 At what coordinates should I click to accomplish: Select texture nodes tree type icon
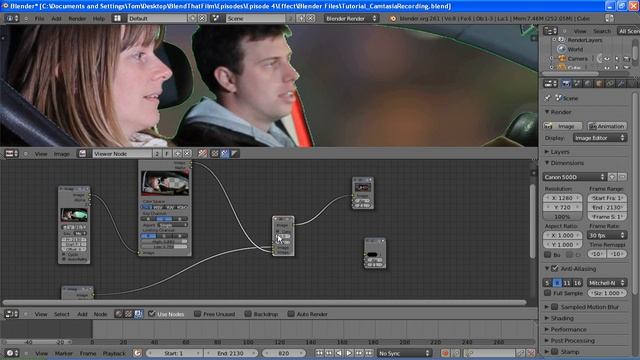pyautogui.click(x=129, y=314)
